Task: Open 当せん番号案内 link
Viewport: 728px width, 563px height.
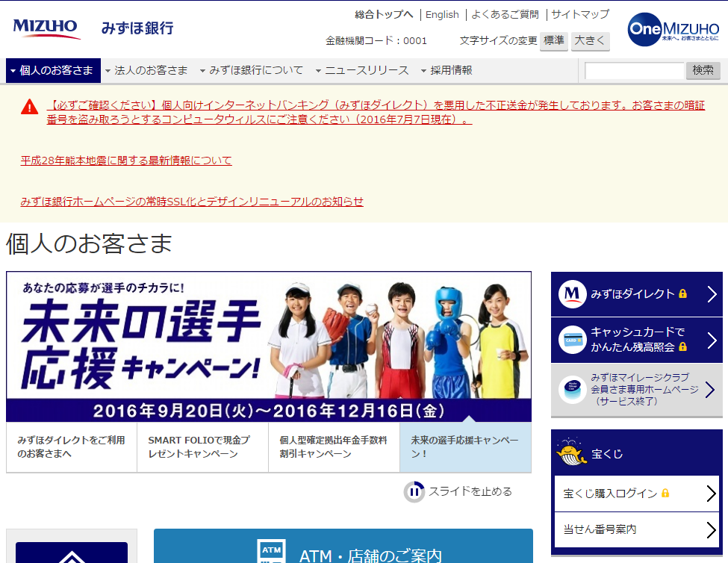Action: pyautogui.click(x=600, y=529)
